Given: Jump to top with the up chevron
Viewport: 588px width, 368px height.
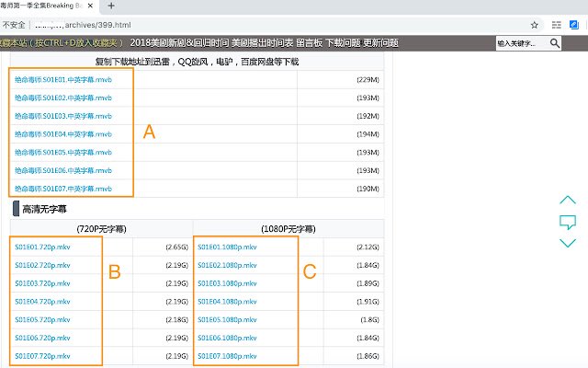Looking at the screenshot, I should pos(568,200).
